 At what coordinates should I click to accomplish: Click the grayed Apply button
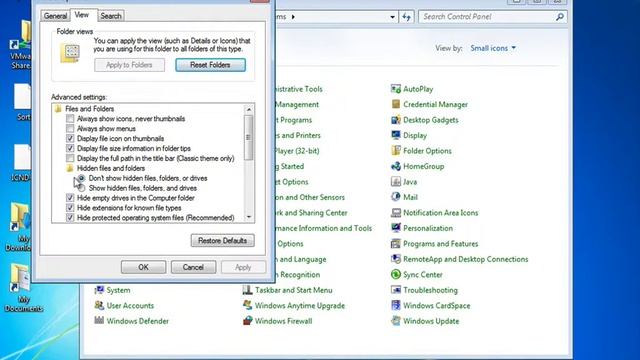(243, 267)
